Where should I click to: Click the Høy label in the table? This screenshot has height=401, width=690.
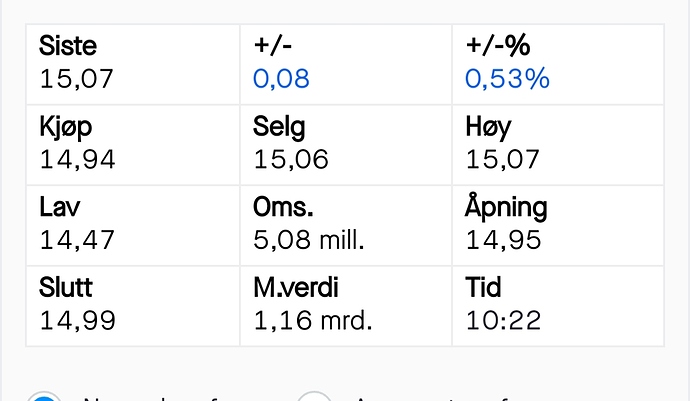(488, 127)
